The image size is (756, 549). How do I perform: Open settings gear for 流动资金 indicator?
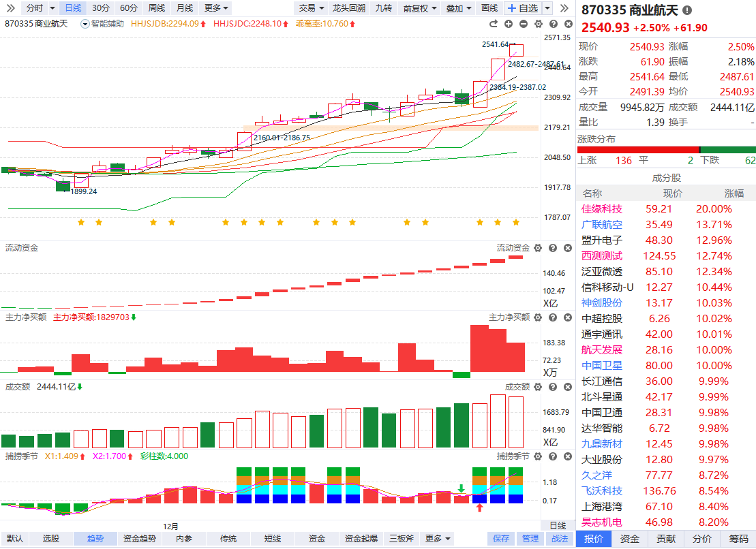pos(537,248)
